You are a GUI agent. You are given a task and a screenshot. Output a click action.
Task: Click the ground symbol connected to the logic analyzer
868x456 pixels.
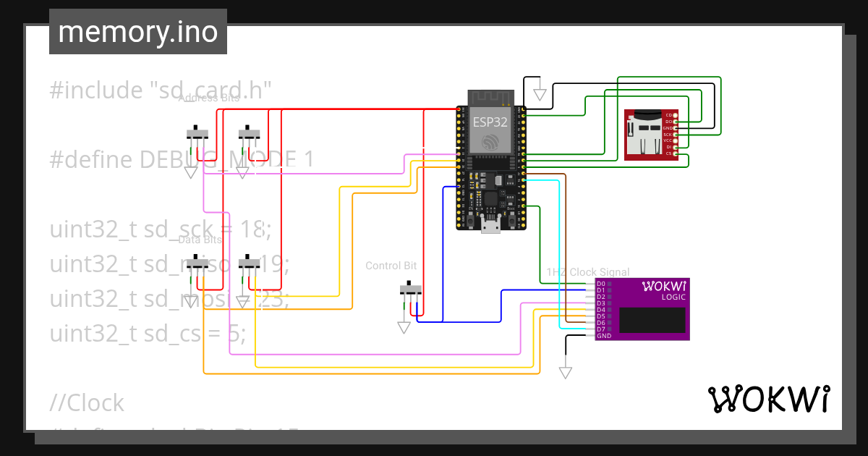coord(565,371)
